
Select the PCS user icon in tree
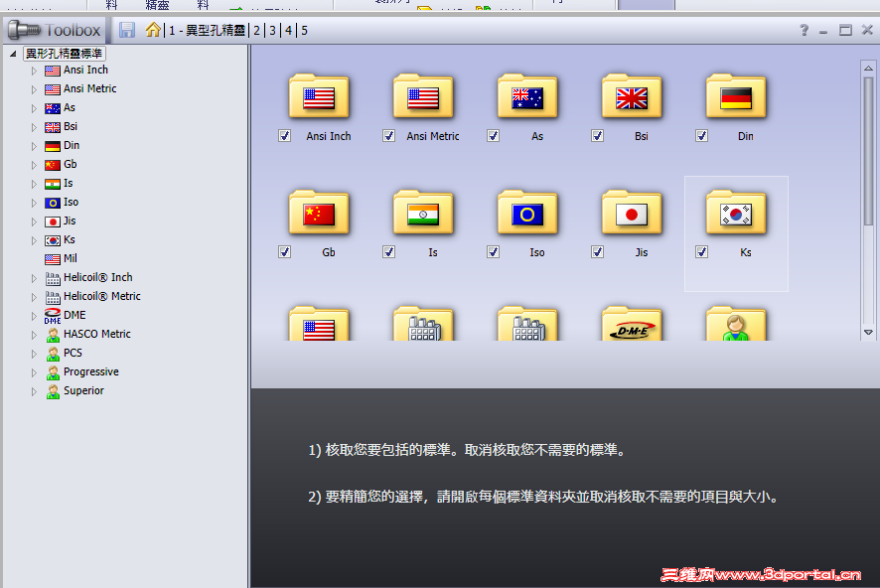click(x=53, y=354)
